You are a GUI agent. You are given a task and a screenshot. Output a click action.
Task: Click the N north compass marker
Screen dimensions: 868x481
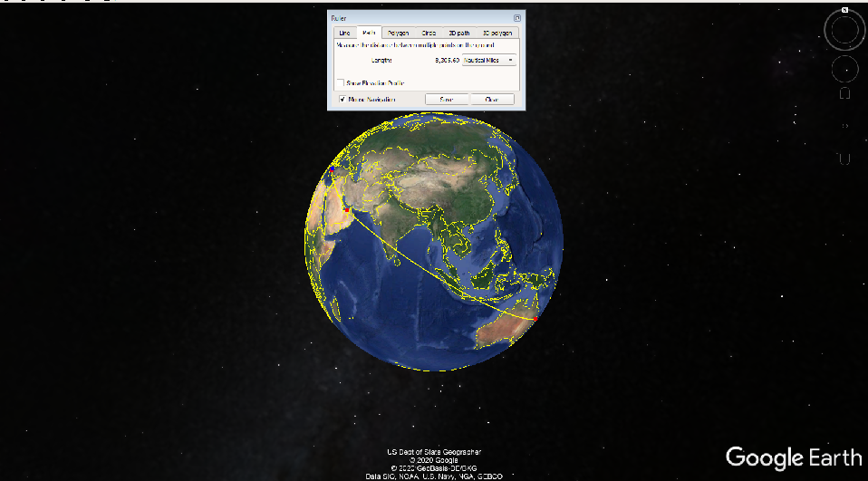[844, 10]
